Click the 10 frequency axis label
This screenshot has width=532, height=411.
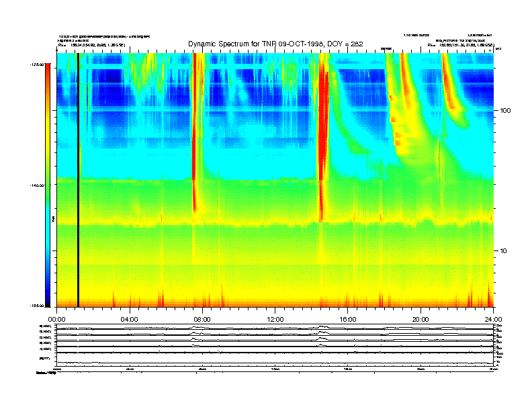[503, 251]
